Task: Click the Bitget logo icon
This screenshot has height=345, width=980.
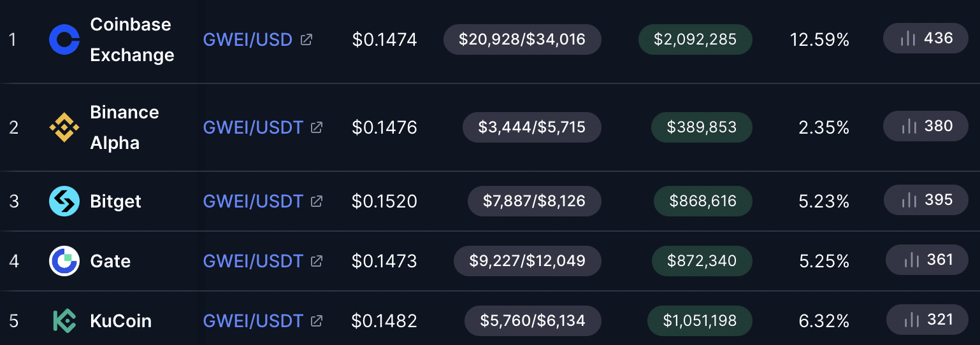Action: [x=64, y=202]
